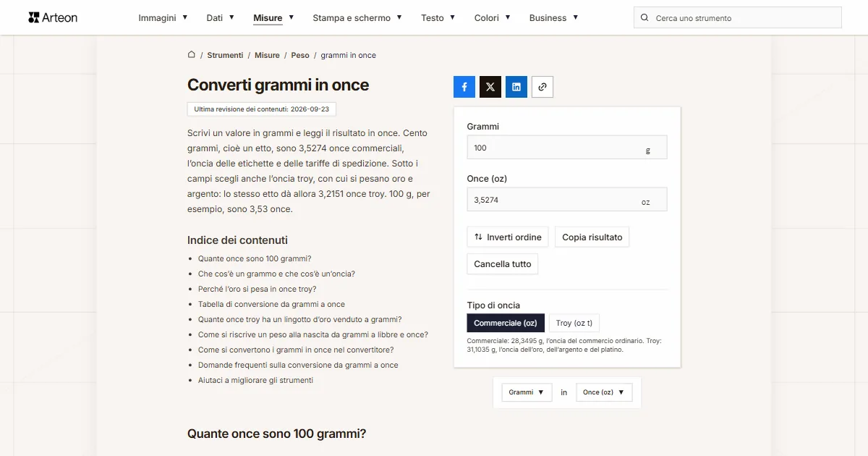The image size is (868, 456).
Task: Open the Testo dropdown menu
Action: (438, 18)
